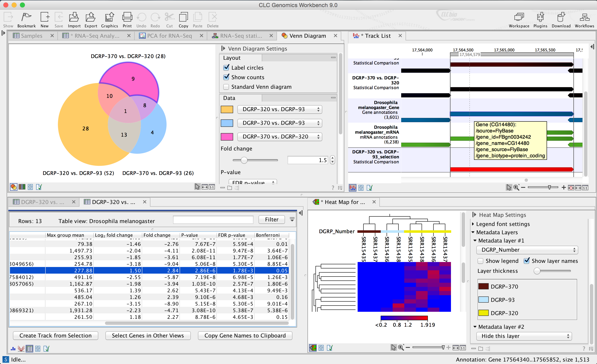
Task: Click the server status S icon
Action: pos(6,359)
